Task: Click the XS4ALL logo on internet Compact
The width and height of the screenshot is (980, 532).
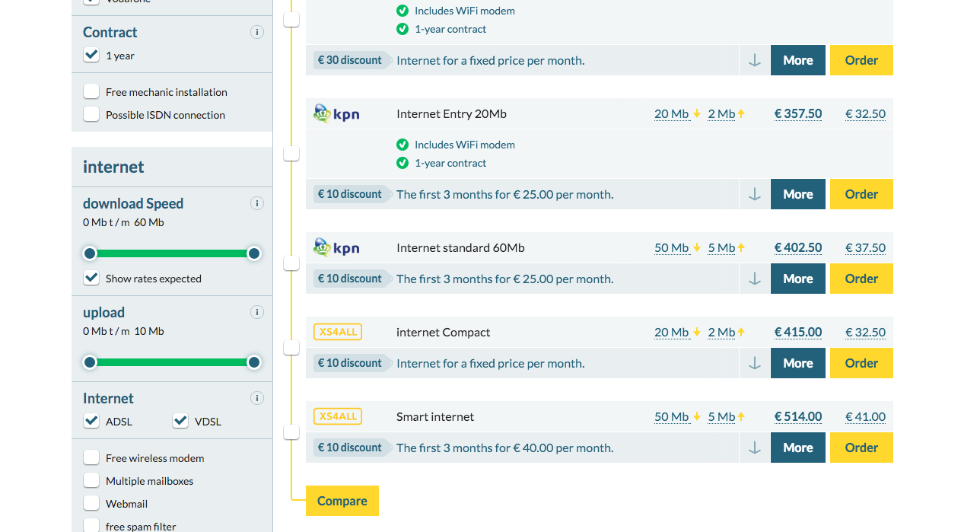Action: point(338,332)
